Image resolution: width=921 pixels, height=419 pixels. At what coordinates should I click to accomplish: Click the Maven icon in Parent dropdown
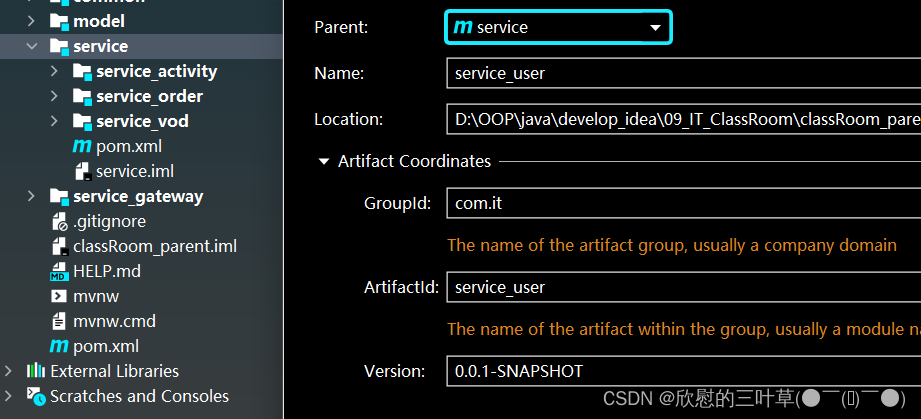[x=463, y=26]
